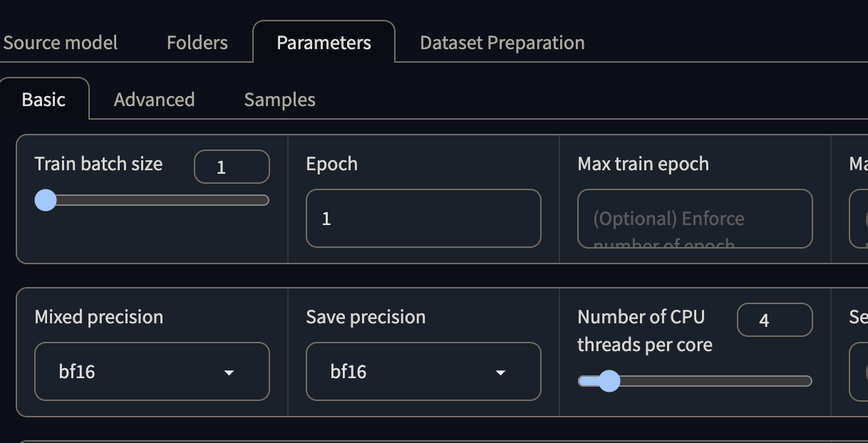Image resolution: width=868 pixels, height=443 pixels.
Task: Click the partially visible field right of Max train epoch
Action: pyautogui.click(x=859, y=219)
